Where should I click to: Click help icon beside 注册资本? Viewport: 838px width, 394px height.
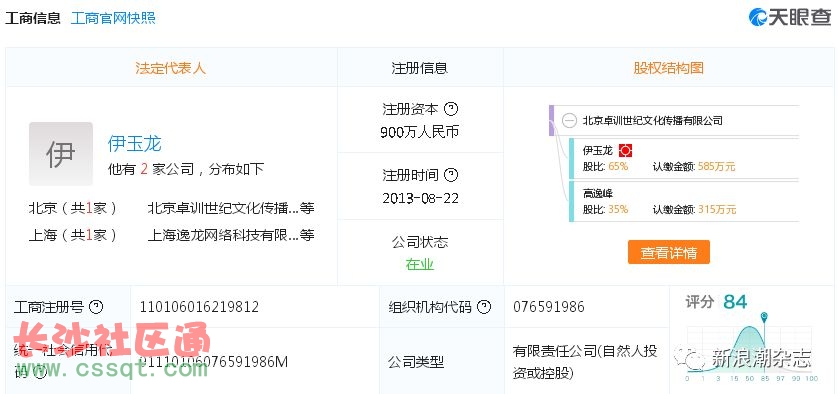pyautogui.click(x=452, y=109)
